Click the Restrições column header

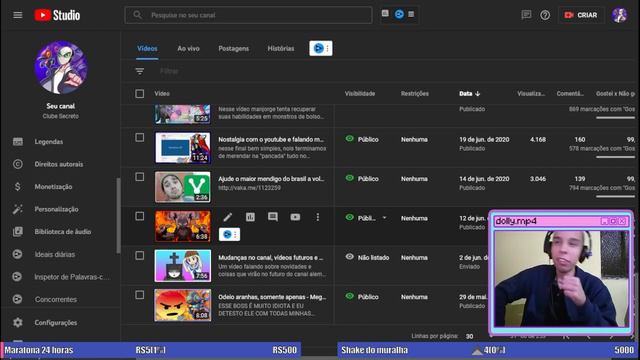tap(415, 93)
